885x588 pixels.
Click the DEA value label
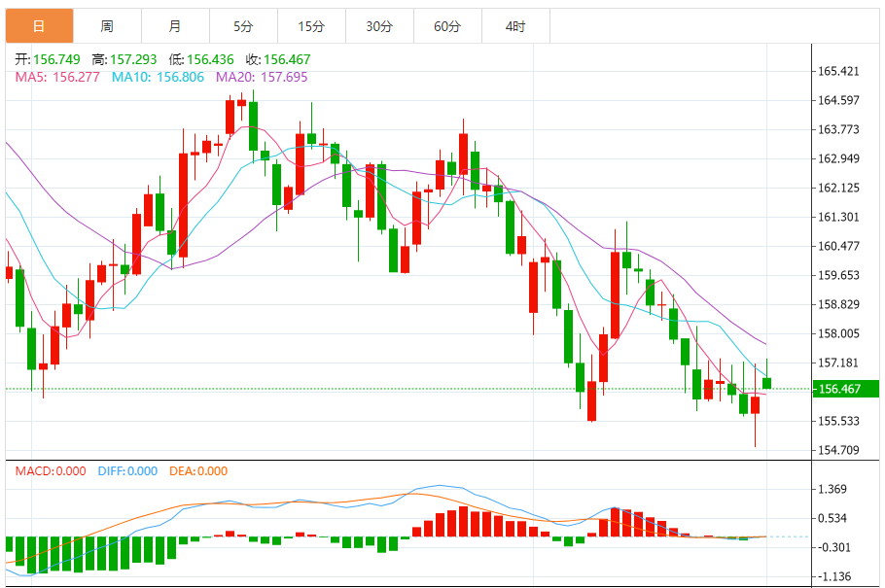pyautogui.click(x=198, y=471)
